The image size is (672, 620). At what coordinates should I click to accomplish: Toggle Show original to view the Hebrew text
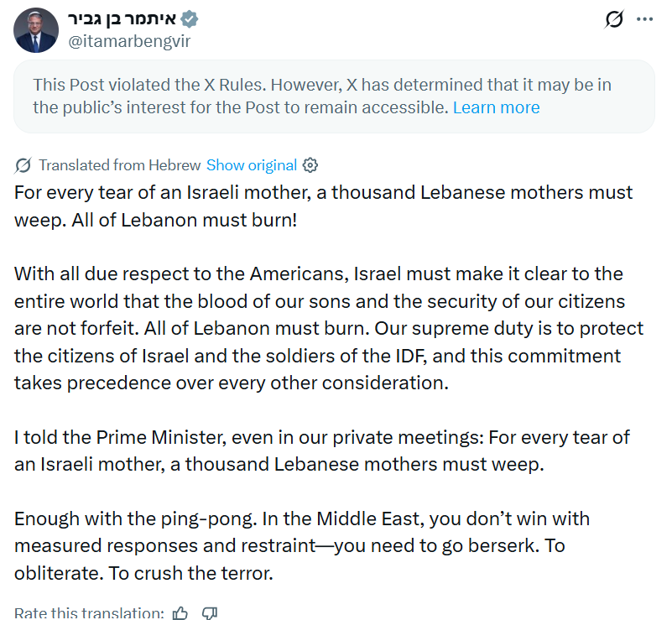(252, 165)
